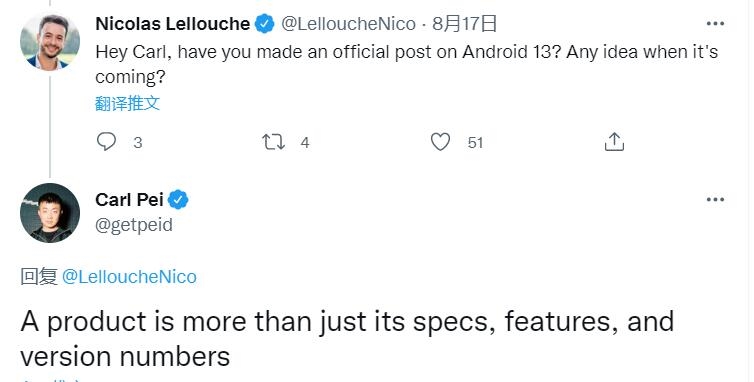Click the share icon on Nicolas's tweet
Screen dimensions: 754x382
614,142
